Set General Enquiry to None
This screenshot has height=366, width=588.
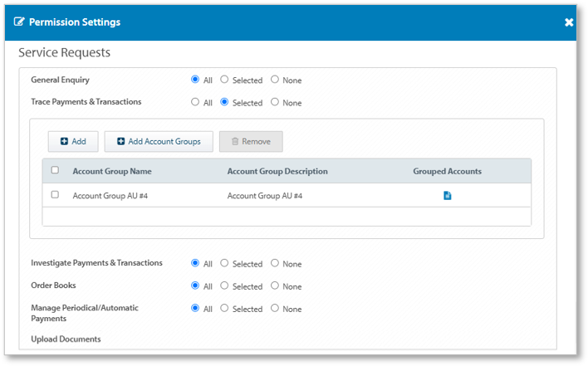275,80
